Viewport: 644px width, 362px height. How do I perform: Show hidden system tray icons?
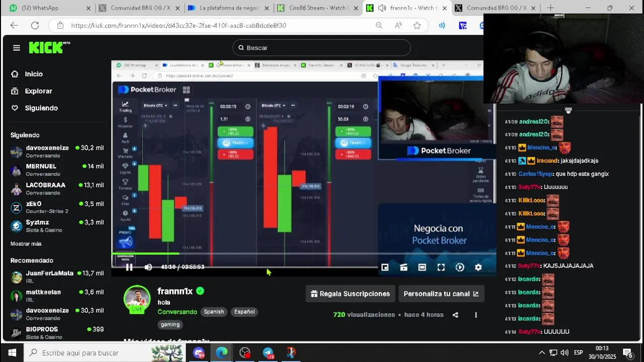pyautogui.click(x=541, y=352)
